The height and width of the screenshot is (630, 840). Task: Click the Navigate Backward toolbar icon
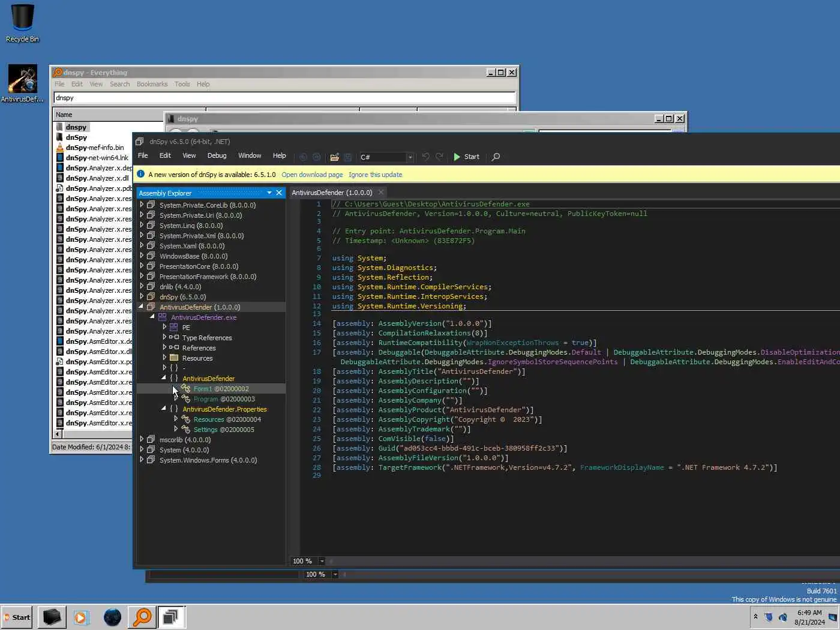pos(303,157)
